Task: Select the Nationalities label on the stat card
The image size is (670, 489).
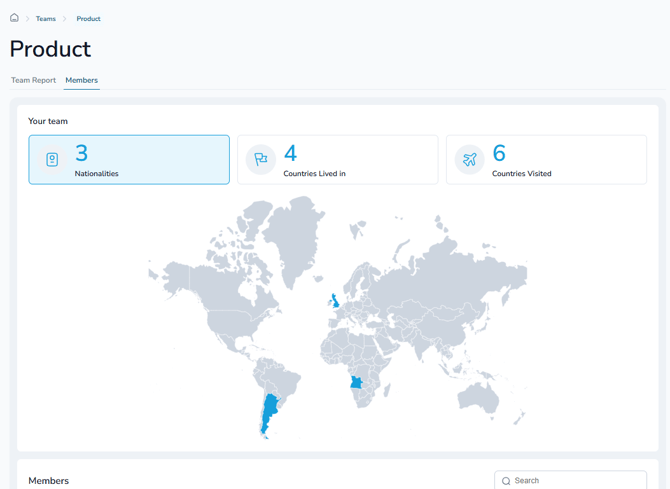Action: tap(96, 174)
